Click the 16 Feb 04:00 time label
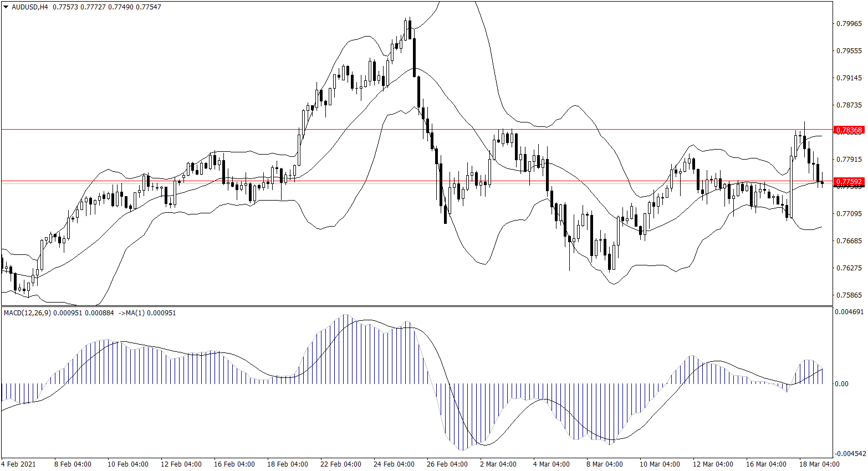868x471 pixels. [x=234, y=464]
